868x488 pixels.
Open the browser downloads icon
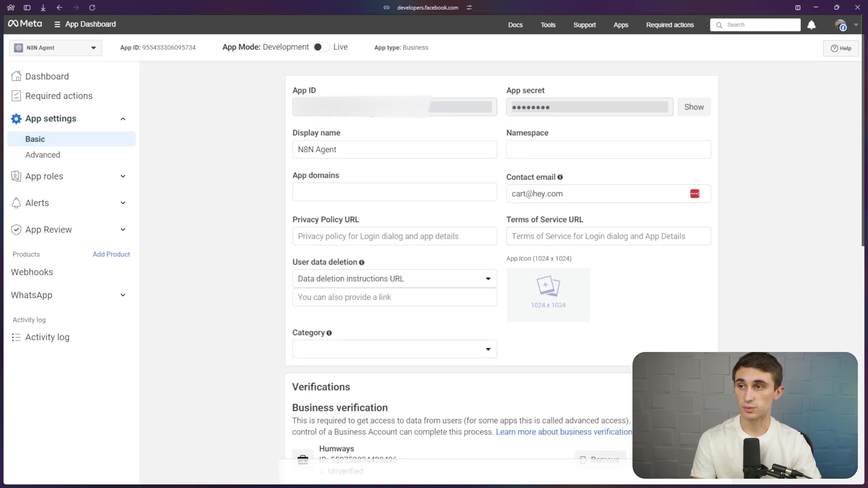tap(43, 8)
